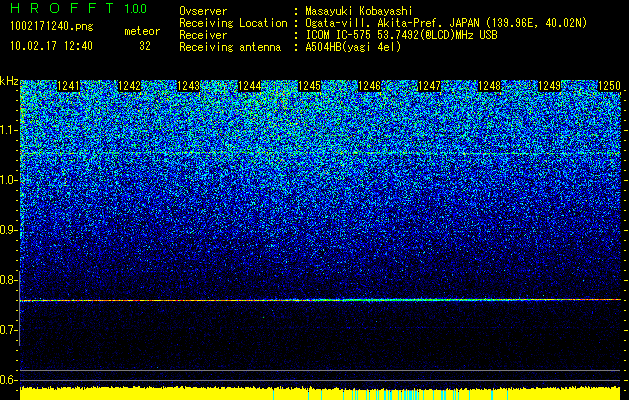Image resolution: width=629 pixels, height=400 pixels.
Task: Click the 'meteor' label
Action: (142, 31)
